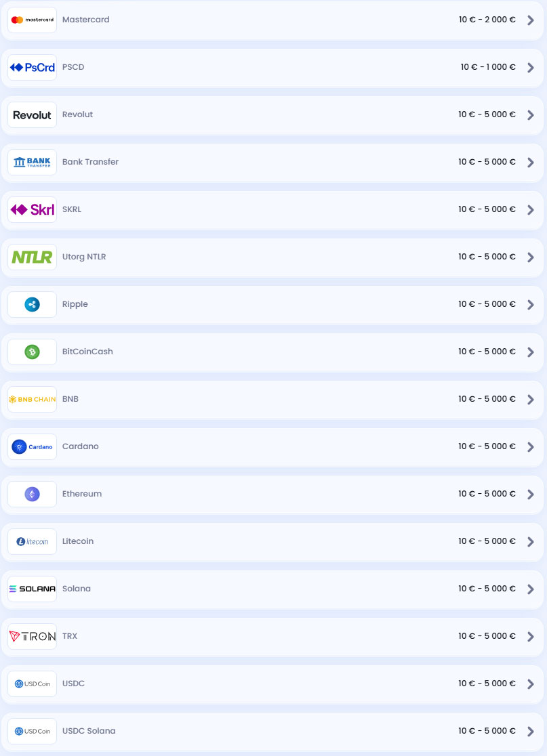Viewport: 547px width, 756px height.
Task: Click the Bank Transfer icon
Action: (32, 162)
